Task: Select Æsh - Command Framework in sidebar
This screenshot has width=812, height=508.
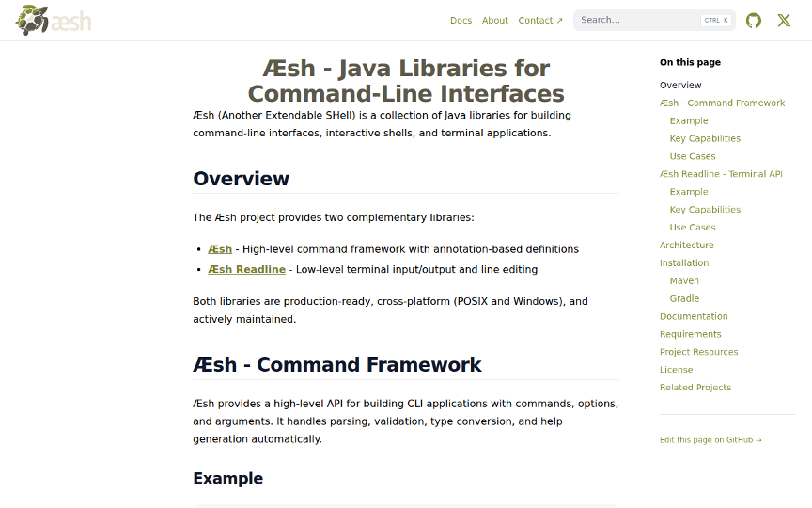Action: [722, 103]
